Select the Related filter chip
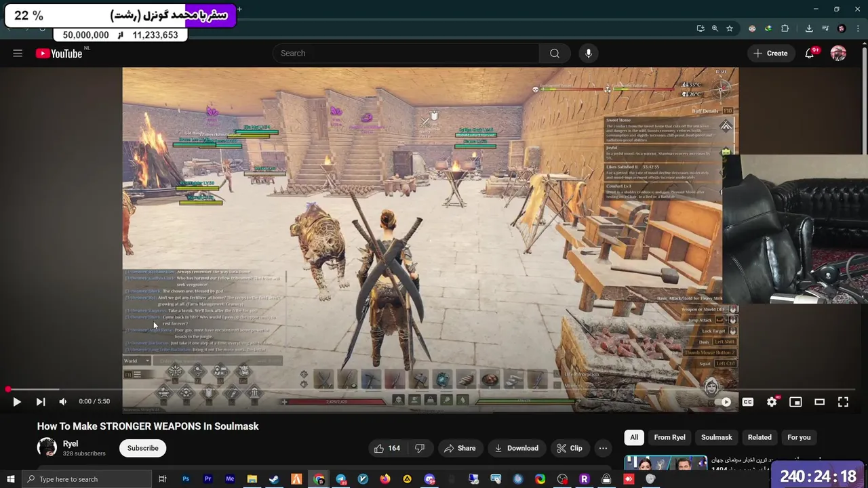This screenshot has height=488, width=868. coord(759,437)
